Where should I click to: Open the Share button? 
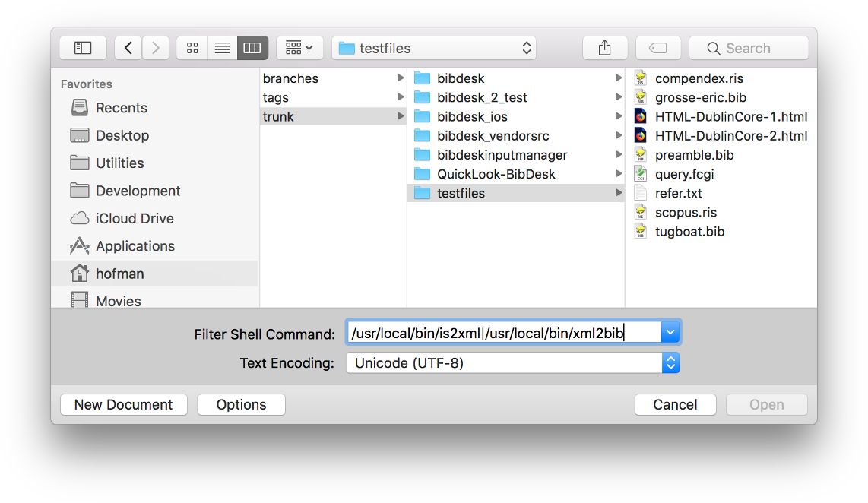point(605,47)
